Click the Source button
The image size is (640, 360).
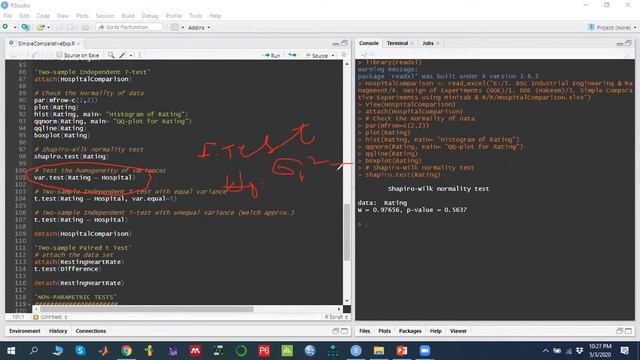[x=317, y=55]
